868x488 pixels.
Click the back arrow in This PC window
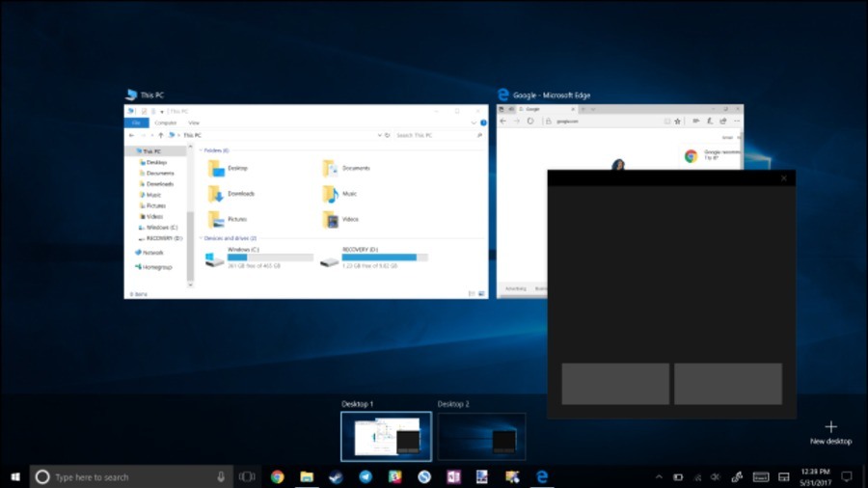click(x=131, y=135)
